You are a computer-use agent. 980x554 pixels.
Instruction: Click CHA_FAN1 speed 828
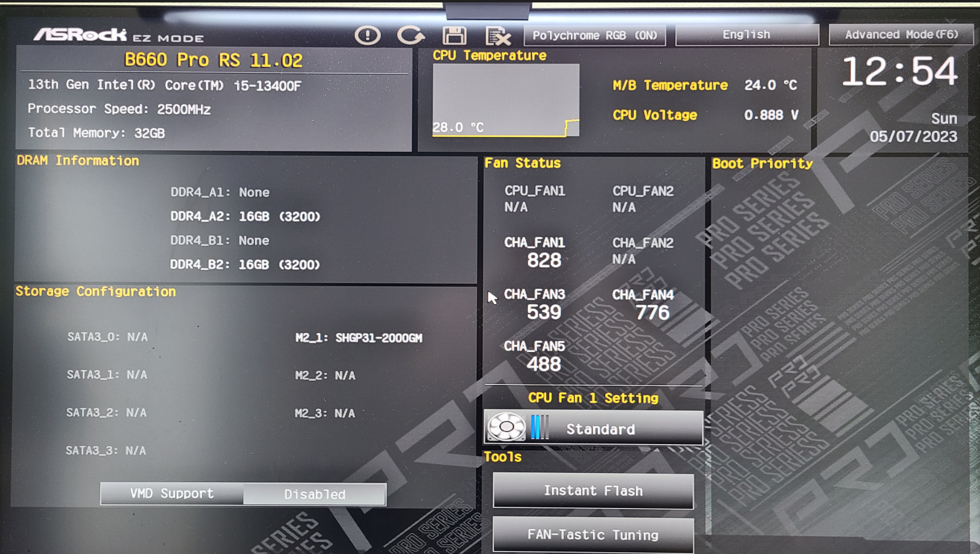[535, 252]
